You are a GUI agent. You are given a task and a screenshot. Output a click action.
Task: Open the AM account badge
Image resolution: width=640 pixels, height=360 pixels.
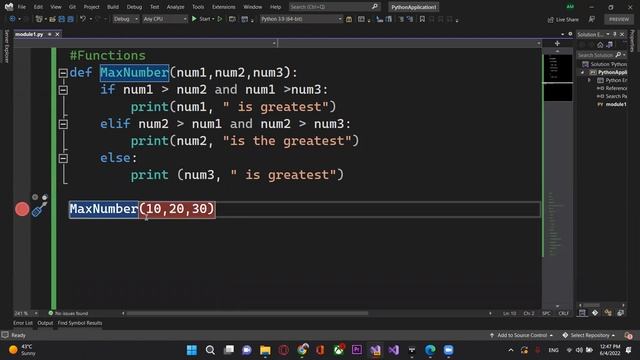click(x=570, y=7)
